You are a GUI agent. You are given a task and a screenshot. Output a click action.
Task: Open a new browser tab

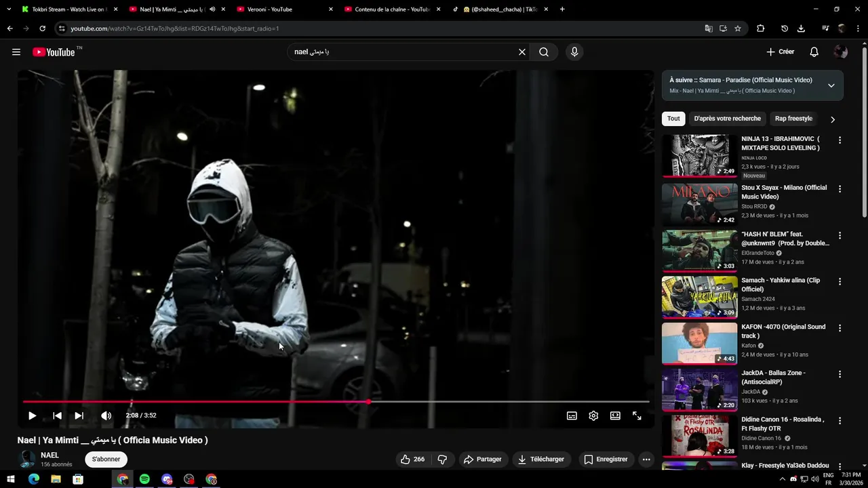(x=562, y=9)
